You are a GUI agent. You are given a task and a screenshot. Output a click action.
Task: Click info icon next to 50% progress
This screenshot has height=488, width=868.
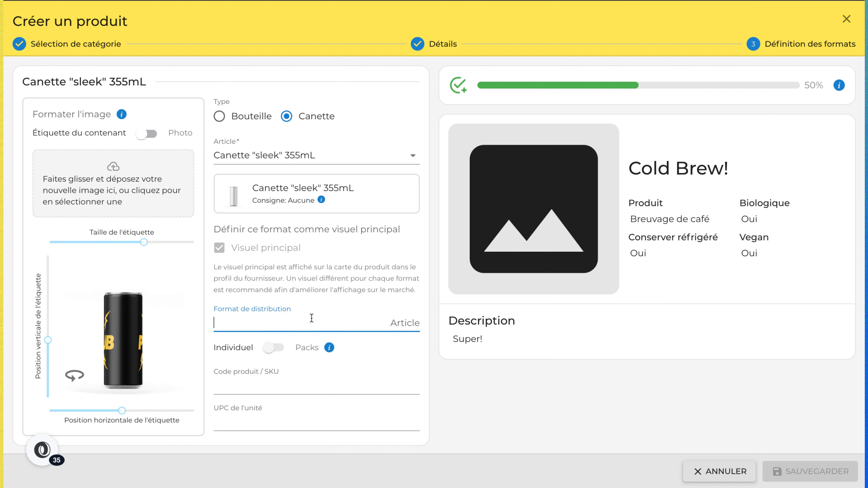[839, 85]
